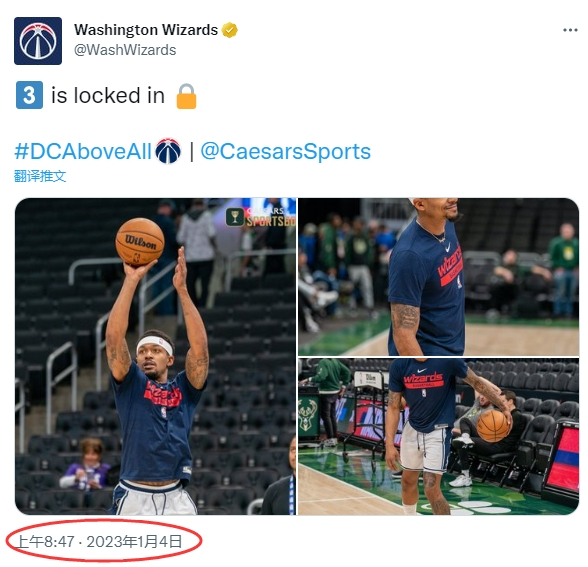This screenshot has width=588, height=567.
Task: Open the bottom-right photo of player dribbling
Action: click(438, 436)
